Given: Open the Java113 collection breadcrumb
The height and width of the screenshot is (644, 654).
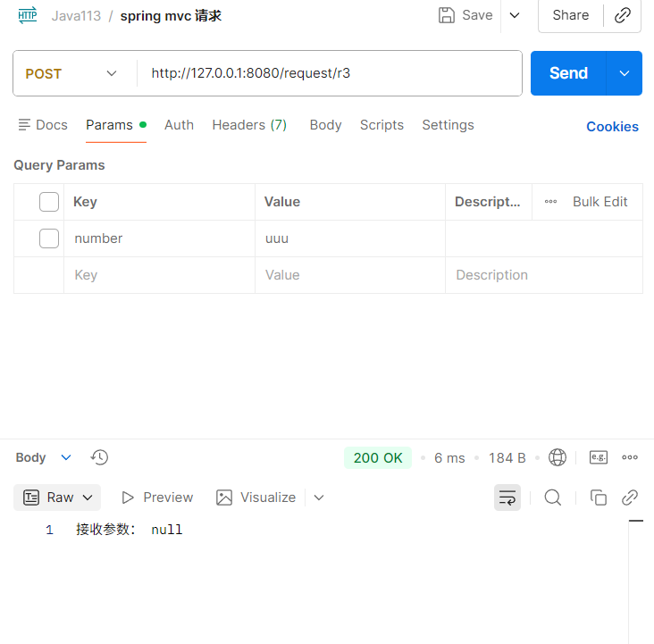Looking at the screenshot, I should [76, 16].
